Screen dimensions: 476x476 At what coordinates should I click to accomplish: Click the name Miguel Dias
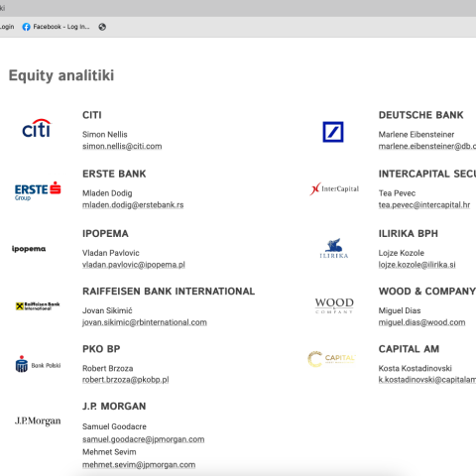click(400, 310)
